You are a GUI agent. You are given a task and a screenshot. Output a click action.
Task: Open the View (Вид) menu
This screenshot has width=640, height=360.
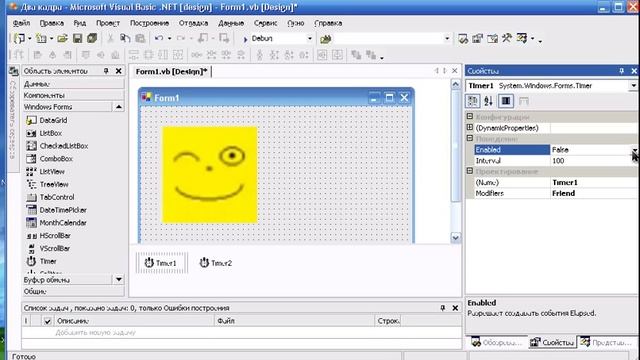(x=80, y=23)
